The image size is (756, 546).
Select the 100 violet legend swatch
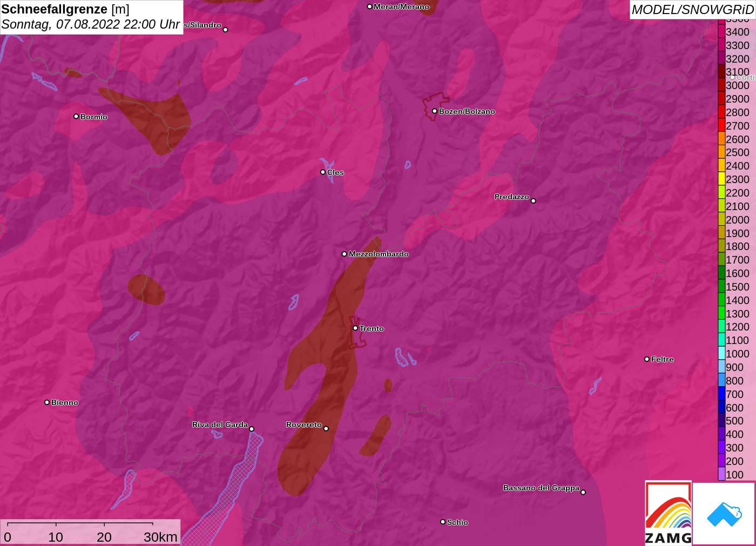pyautogui.click(x=721, y=474)
